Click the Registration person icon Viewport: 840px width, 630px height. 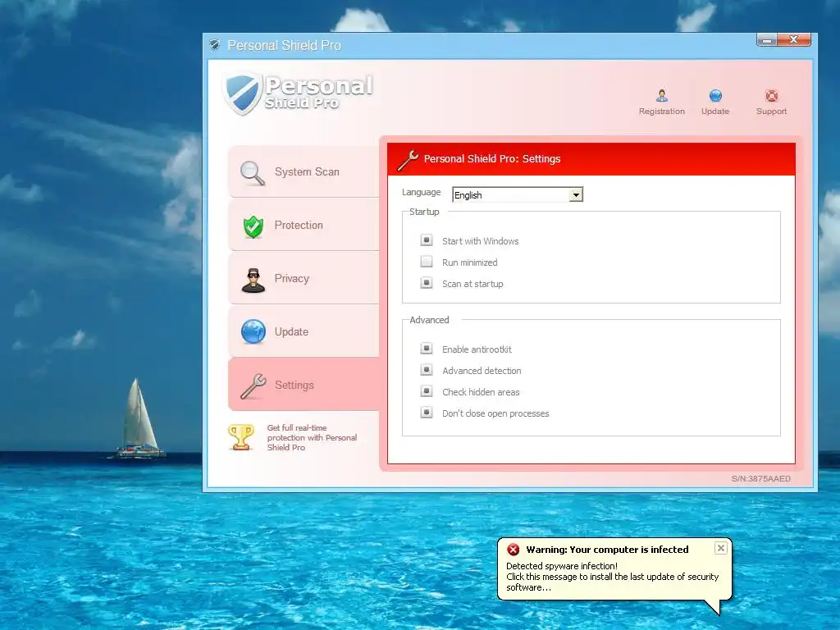tap(662, 96)
